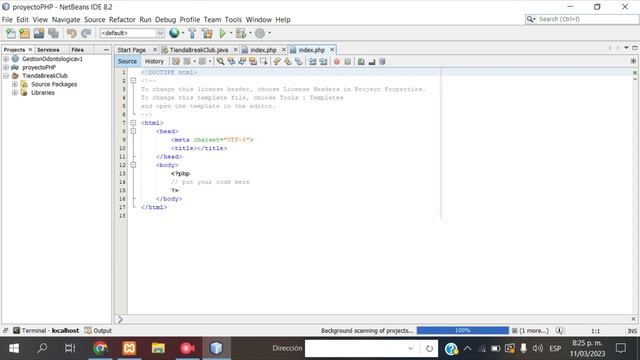Switch to the Start Page tab

pos(131,50)
